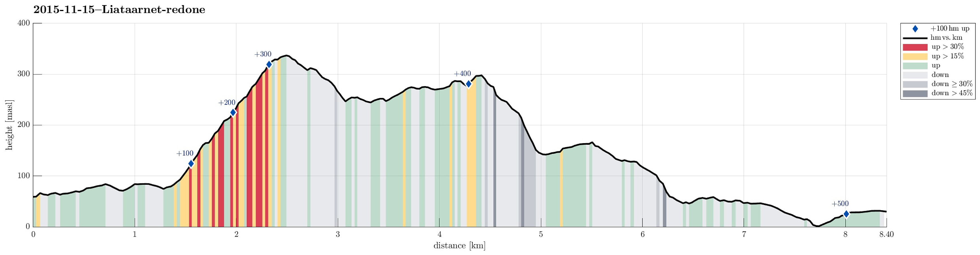Click the '+300' annotation text
This screenshot has height=255, width=980.
point(263,54)
